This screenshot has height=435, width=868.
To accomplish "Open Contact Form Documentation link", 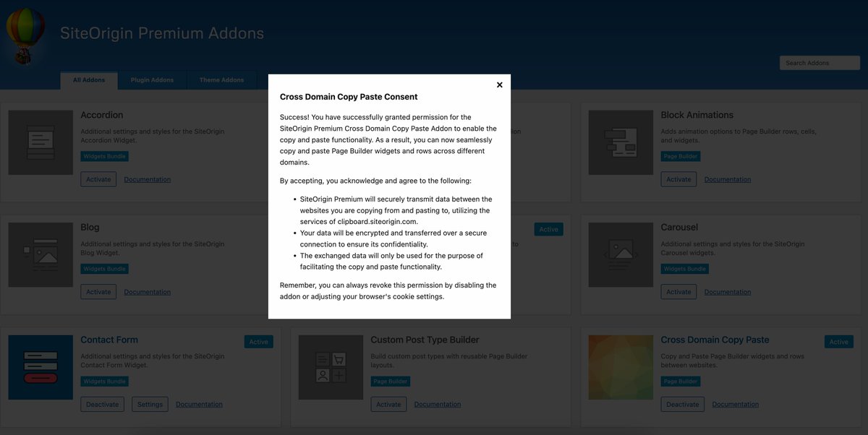I will [199, 404].
